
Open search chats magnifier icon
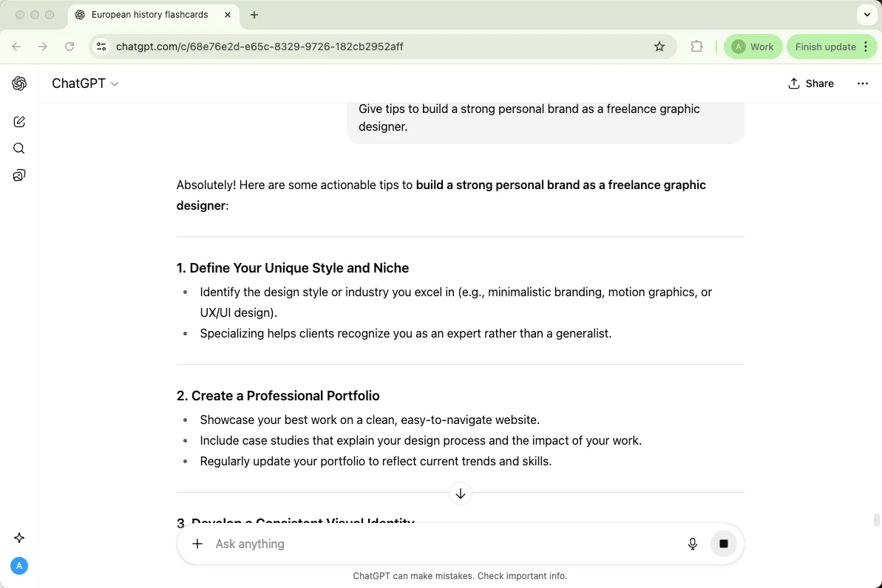click(19, 148)
